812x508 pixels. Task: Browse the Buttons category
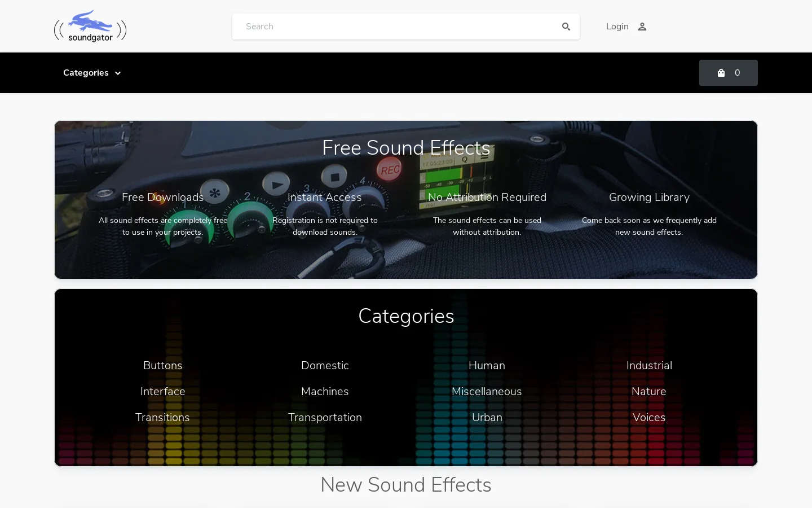coord(163,365)
